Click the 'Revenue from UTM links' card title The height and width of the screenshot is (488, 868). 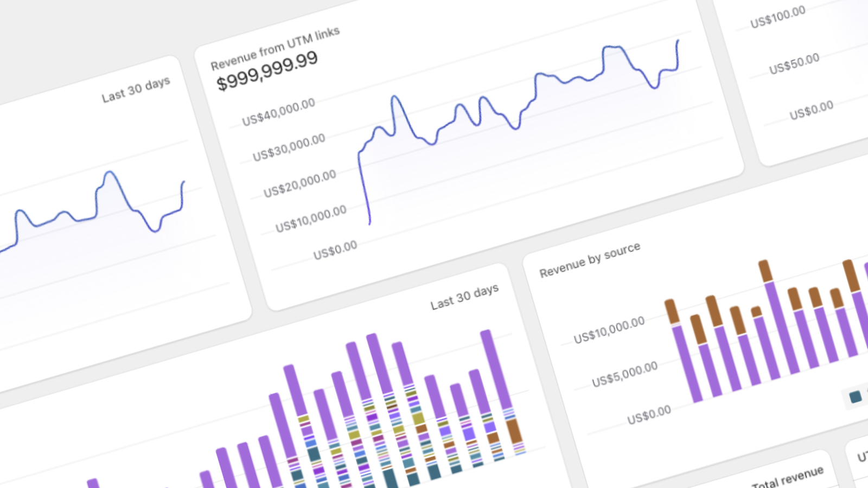pos(275,49)
